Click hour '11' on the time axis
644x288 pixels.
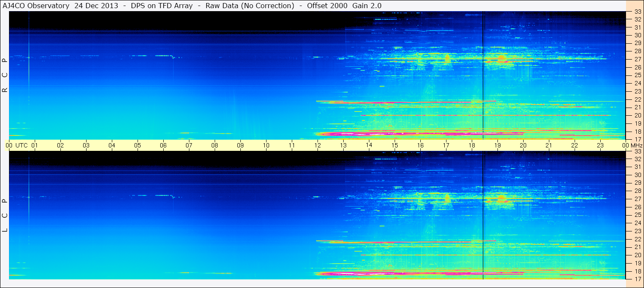pyautogui.click(x=292, y=146)
